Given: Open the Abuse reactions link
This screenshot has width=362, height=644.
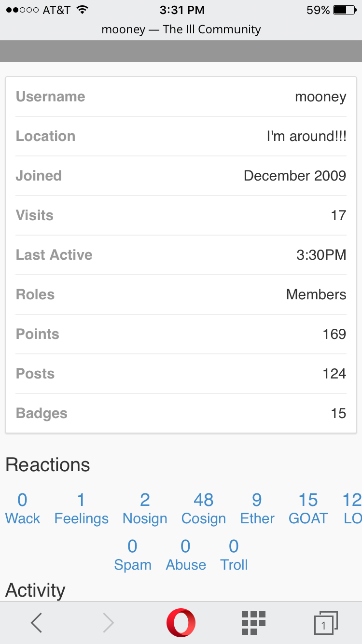Looking at the screenshot, I should pyautogui.click(x=186, y=555).
